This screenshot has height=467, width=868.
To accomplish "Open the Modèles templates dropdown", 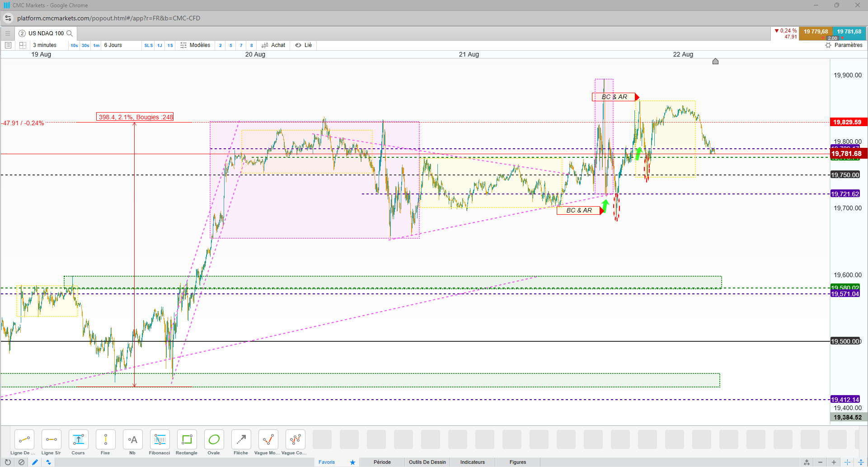I will coord(200,45).
